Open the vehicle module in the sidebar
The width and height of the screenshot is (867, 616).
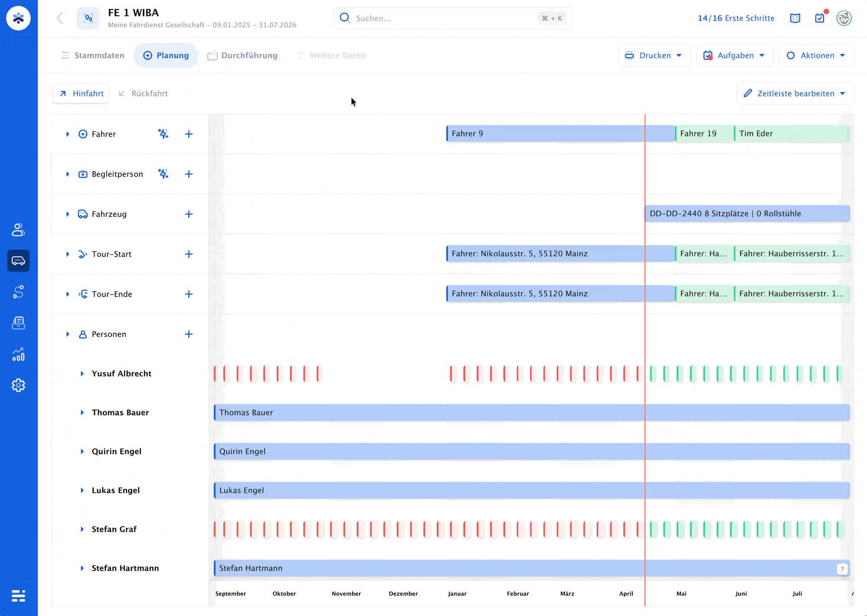pos(18,261)
